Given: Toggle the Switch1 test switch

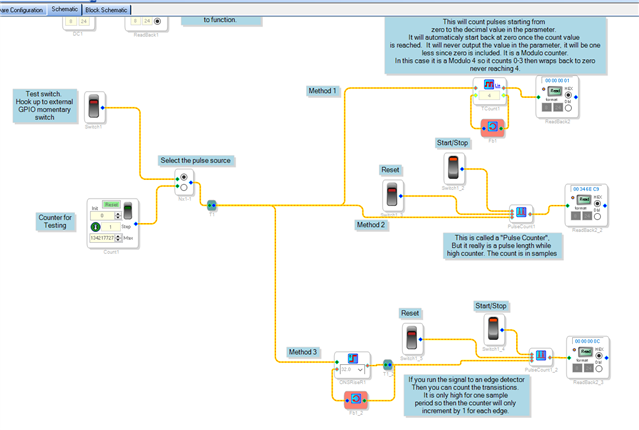Looking at the screenshot, I should [94, 107].
